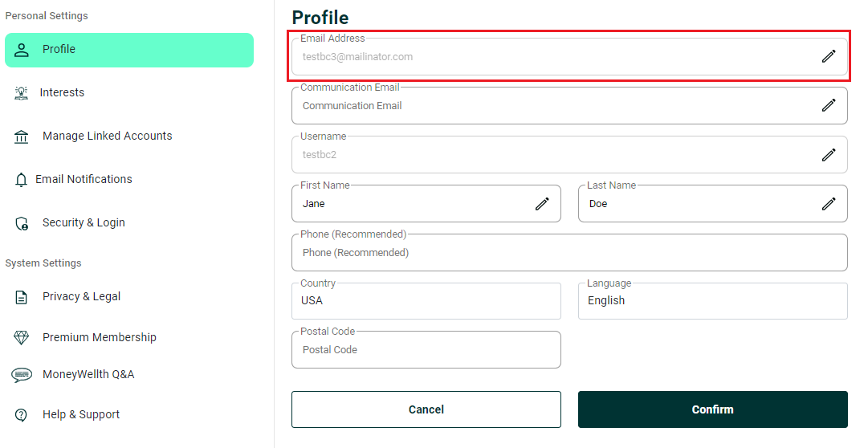This screenshot has width=868, height=448.
Task: Open Privacy & Legal settings
Action: click(x=81, y=297)
